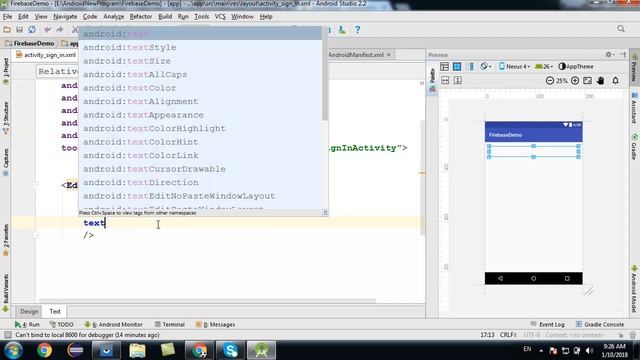Open the Code menu
The width and height of the screenshot is (640, 360).
90,17
